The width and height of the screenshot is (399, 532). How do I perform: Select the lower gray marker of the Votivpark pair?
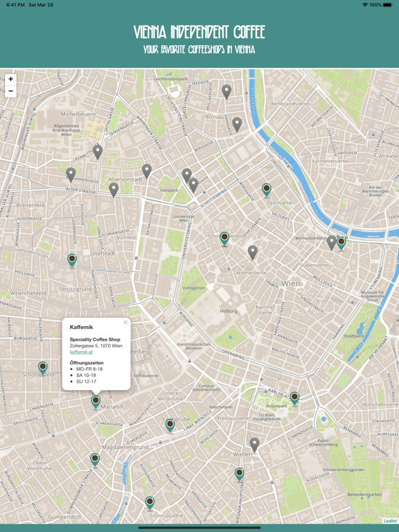(193, 185)
